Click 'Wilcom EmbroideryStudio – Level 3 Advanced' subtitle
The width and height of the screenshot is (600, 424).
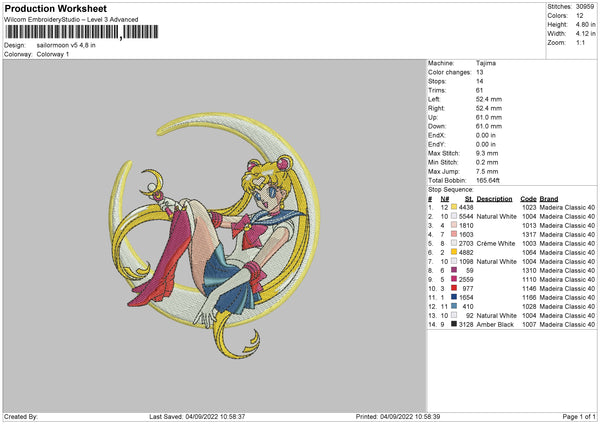pyautogui.click(x=71, y=20)
